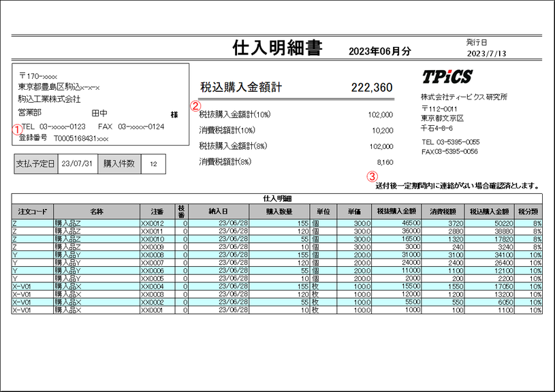Click the 仕入明細 table title bar
555x392 pixels.
tap(277, 198)
